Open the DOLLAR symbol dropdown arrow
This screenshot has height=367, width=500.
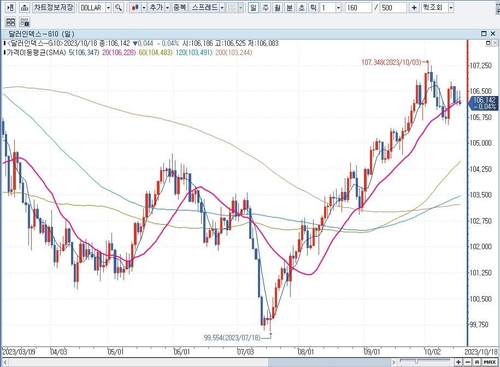pos(108,7)
